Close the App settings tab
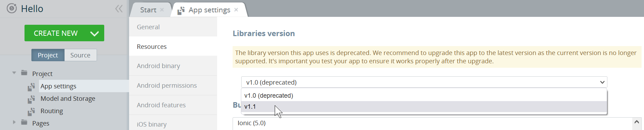The width and height of the screenshot is (644, 130). point(236,10)
